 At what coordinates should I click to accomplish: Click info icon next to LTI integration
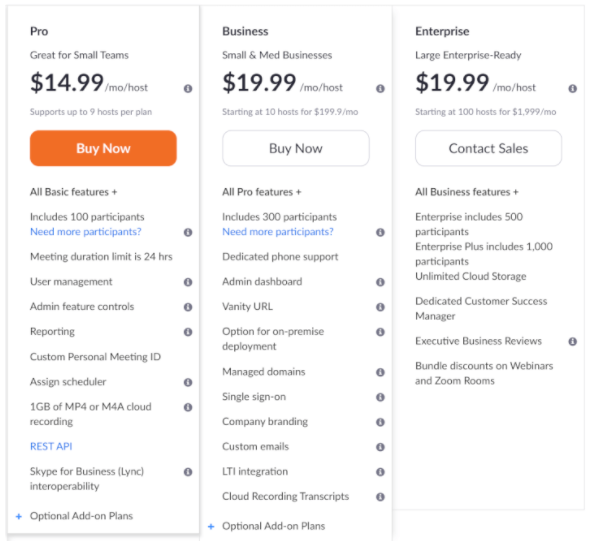[380, 472]
